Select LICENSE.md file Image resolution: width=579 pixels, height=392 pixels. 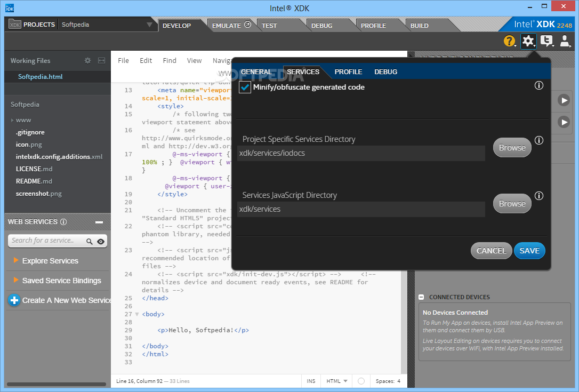click(x=34, y=169)
